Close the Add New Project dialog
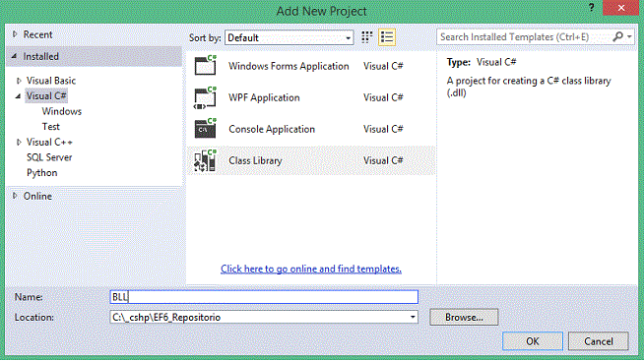 [x=620, y=8]
